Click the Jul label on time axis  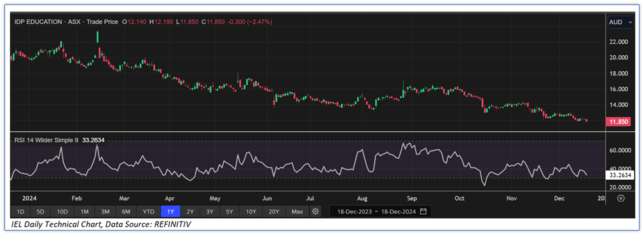(x=310, y=199)
